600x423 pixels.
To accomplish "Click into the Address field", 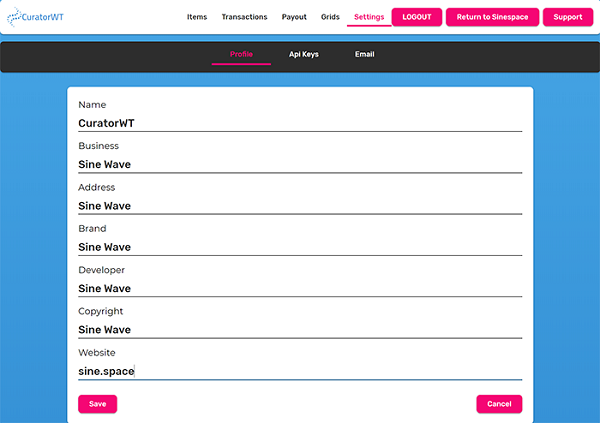I will tap(300, 206).
